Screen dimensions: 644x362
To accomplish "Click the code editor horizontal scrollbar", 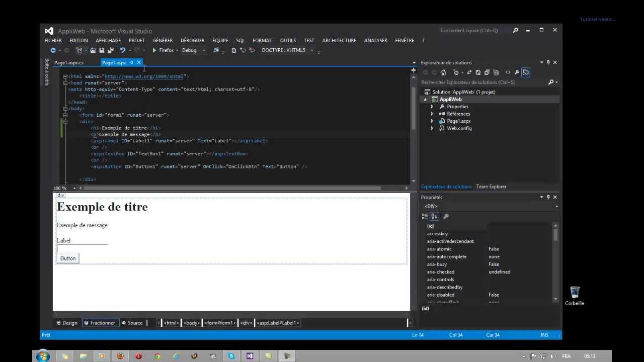I will click(x=231, y=188).
